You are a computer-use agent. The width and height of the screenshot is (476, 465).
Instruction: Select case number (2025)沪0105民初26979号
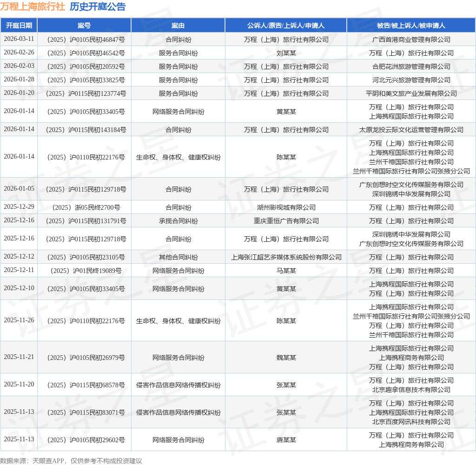click(86, 358)
